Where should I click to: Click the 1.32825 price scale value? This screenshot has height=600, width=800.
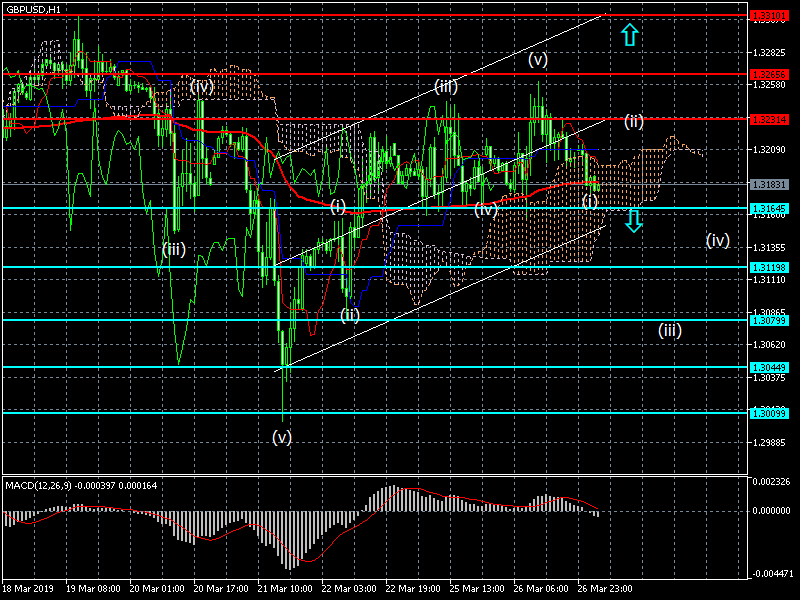tap(769, 53)
